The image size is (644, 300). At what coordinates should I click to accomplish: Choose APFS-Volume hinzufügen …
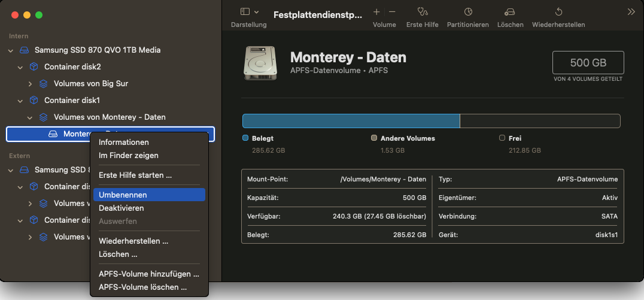click(149, 274)
